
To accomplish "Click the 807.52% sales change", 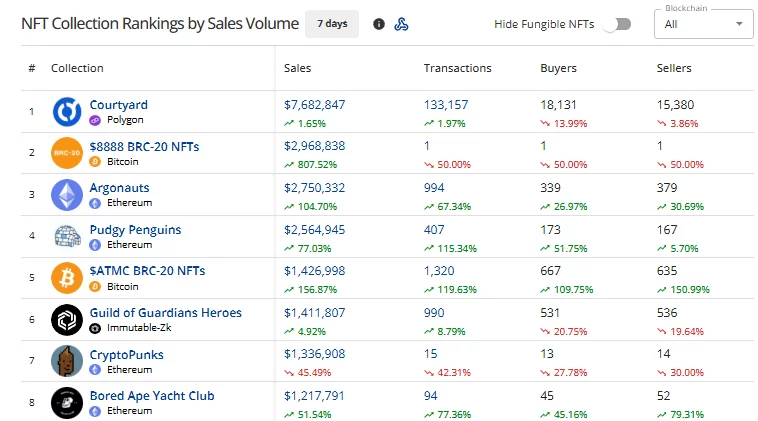I will pos(317,165).
